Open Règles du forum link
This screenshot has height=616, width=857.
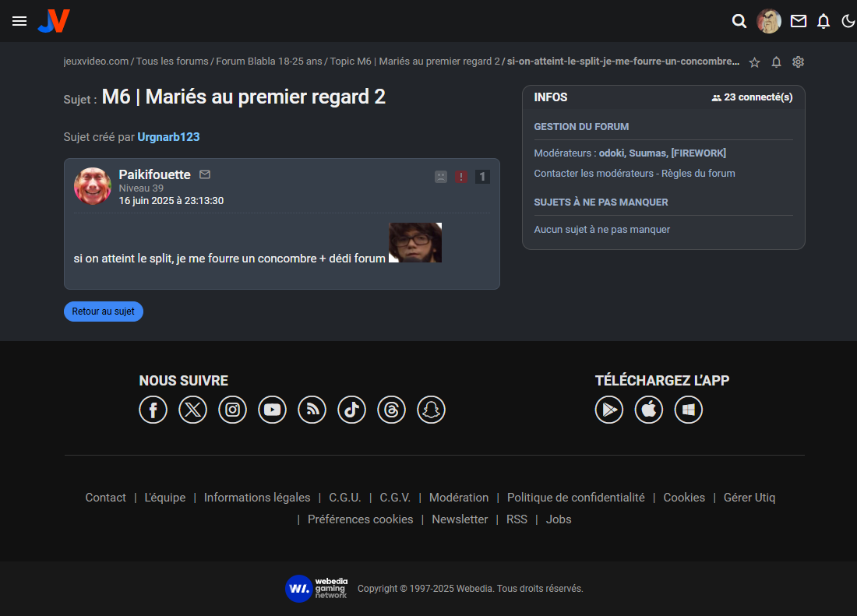pyautogui.click(x=699, y=173)
